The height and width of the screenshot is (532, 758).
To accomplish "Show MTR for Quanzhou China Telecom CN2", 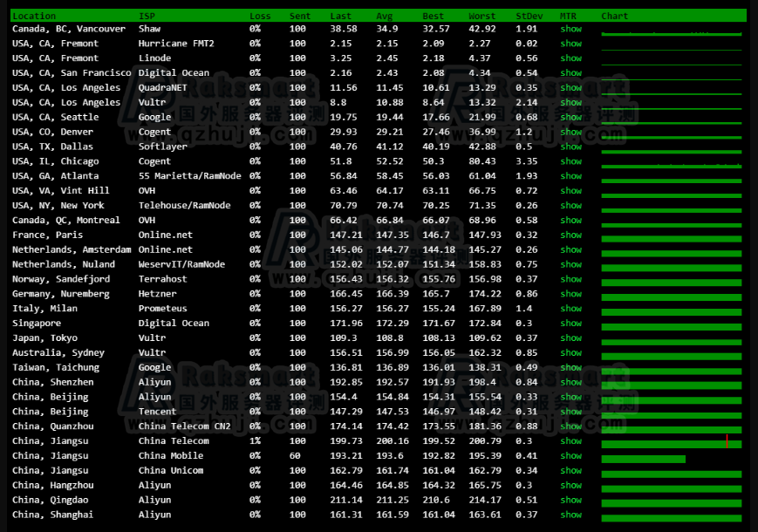I will point(571,426).
